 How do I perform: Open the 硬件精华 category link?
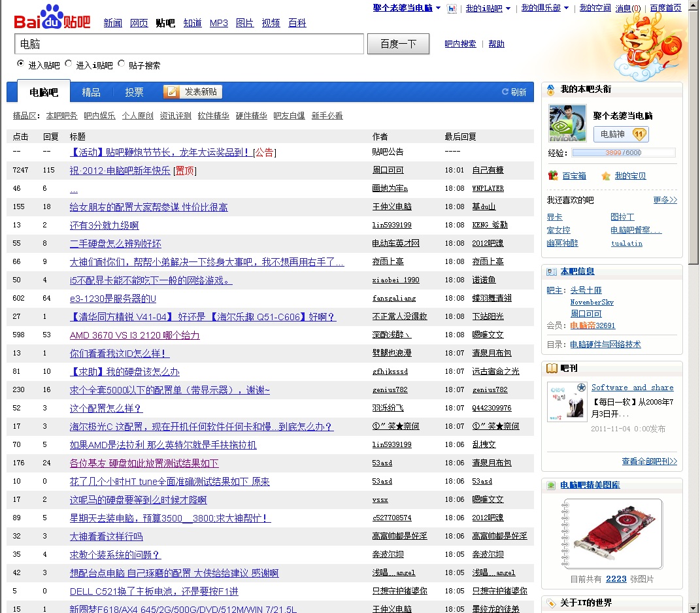tap(252, 116)
